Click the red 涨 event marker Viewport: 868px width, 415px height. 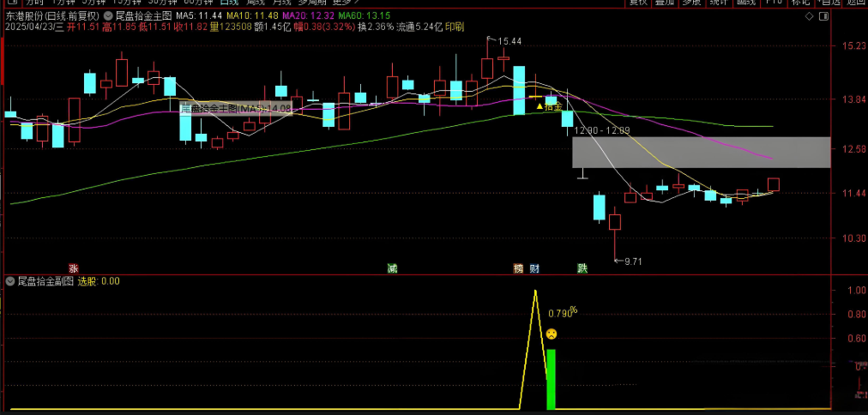coord(73,268)
